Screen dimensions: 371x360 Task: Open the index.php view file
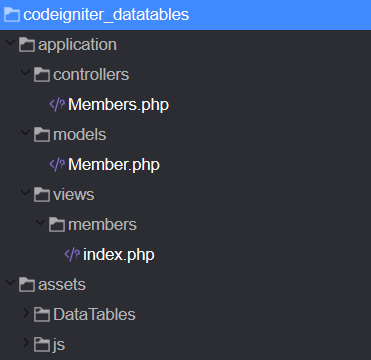119,255
